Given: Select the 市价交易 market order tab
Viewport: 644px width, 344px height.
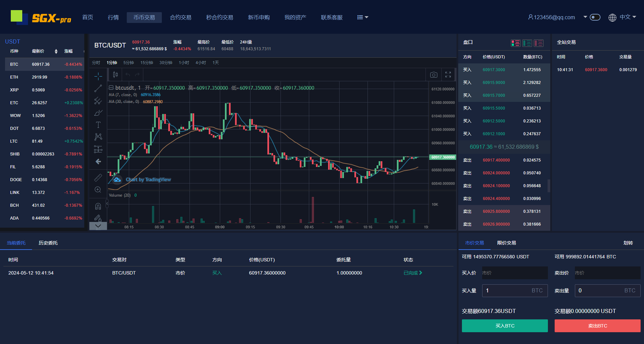Looking at the screenshot, I should [474, 243].
